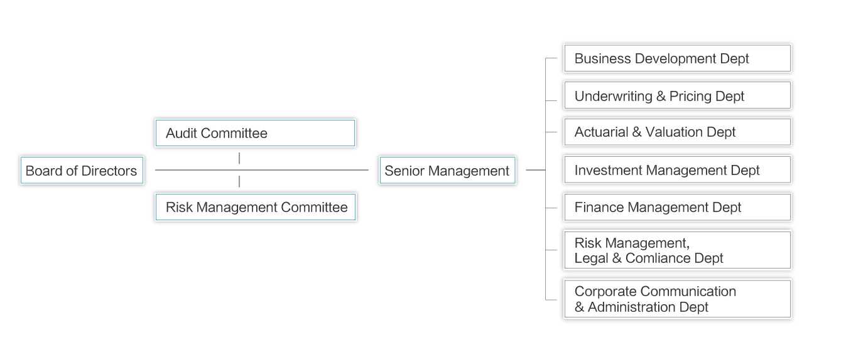Click vertical connector below Audit Committee
Image resolution: width=868 pixels, height=357 pixels.
coord(239,158)
